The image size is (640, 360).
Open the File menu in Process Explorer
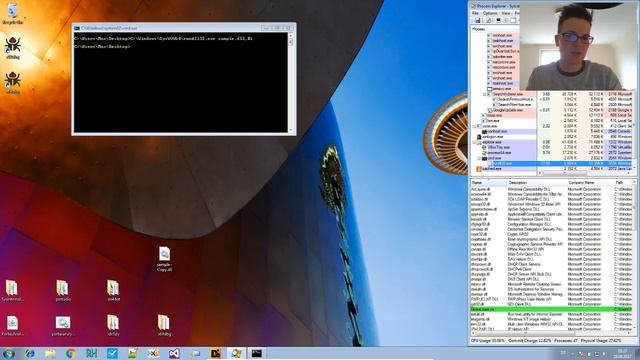475,13
